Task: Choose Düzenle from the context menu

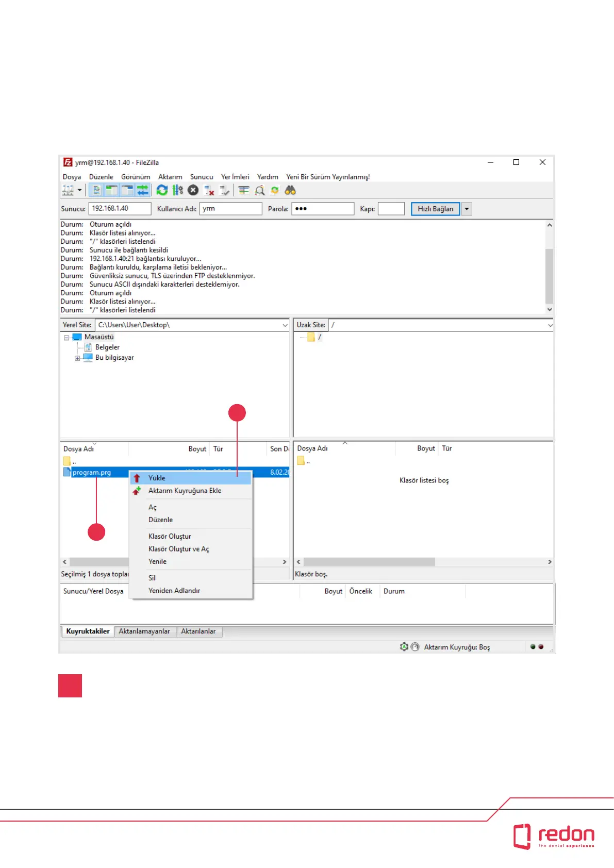Action: pos(190,520)
